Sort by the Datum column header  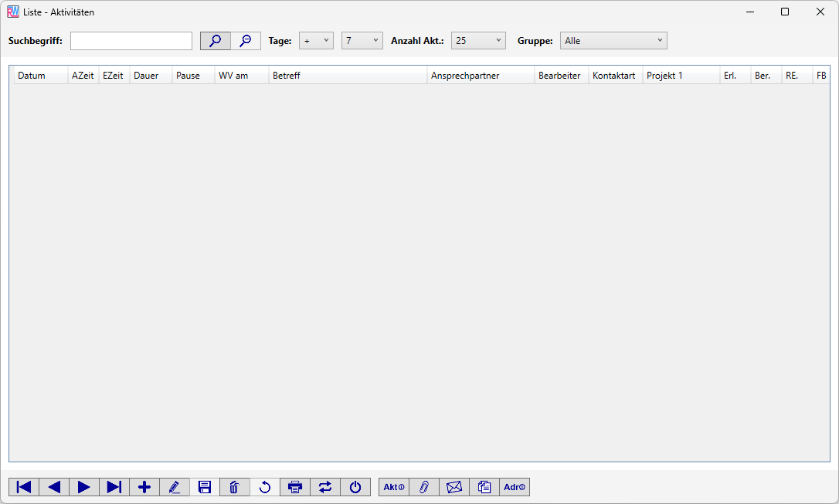[41, 76]
